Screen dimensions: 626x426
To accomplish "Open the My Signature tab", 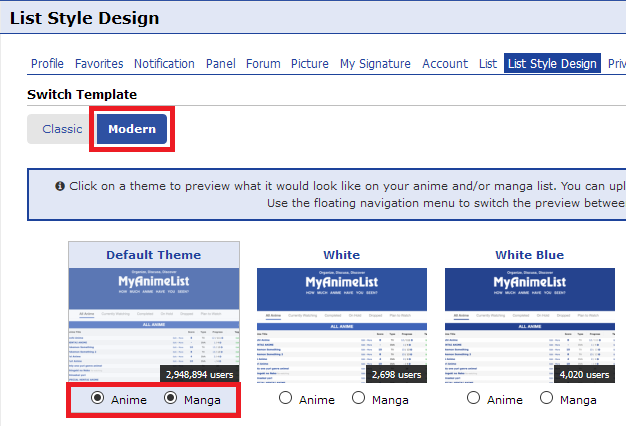I will (x=375, y=63).
